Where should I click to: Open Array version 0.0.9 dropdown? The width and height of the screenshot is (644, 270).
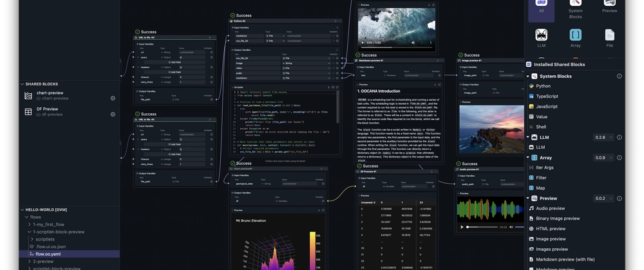[604, 157]
